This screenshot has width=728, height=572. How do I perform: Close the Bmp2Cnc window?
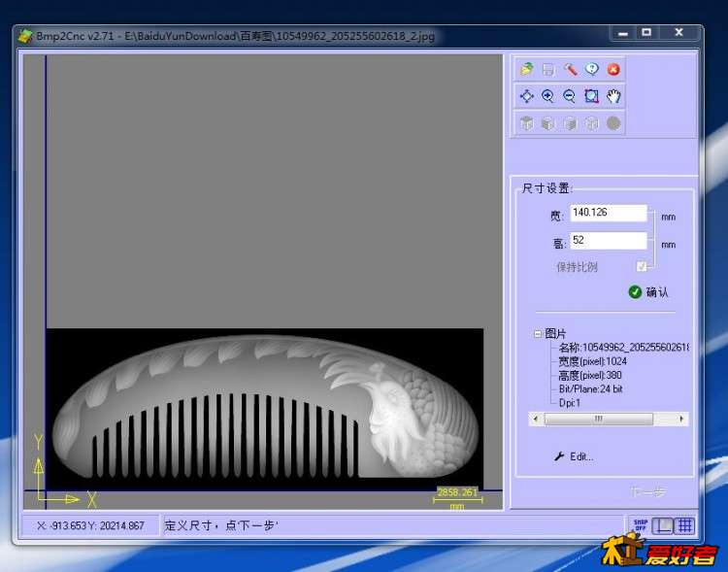pos(678,32)
